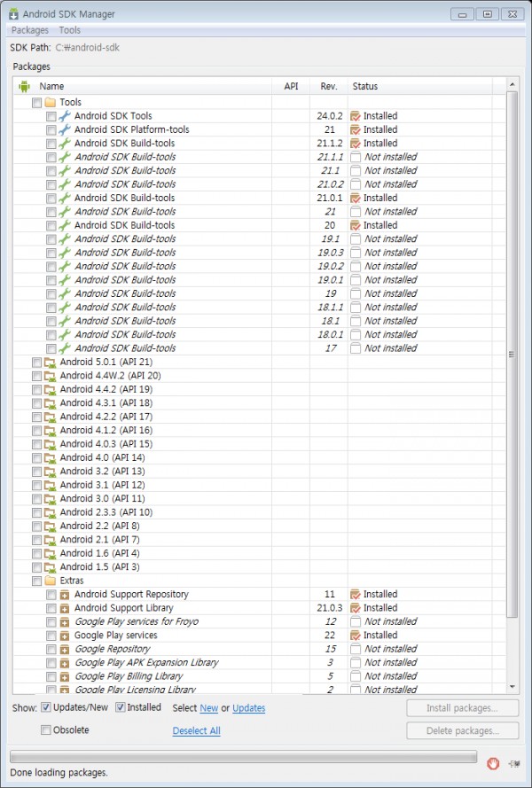Click the Android 4.3.1 (API 18) folder icon
Image resolution: width=532 pixels, height=788 pixels.
50,403
